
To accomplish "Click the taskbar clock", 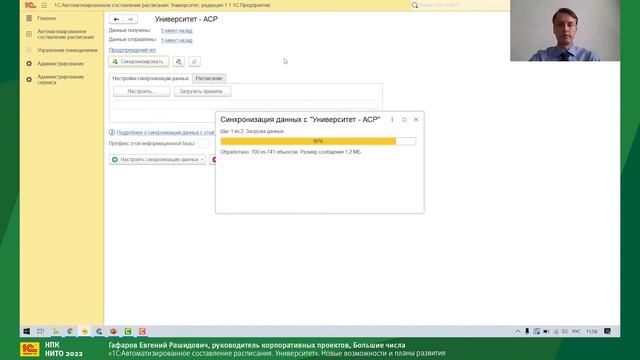I will 592,331.
